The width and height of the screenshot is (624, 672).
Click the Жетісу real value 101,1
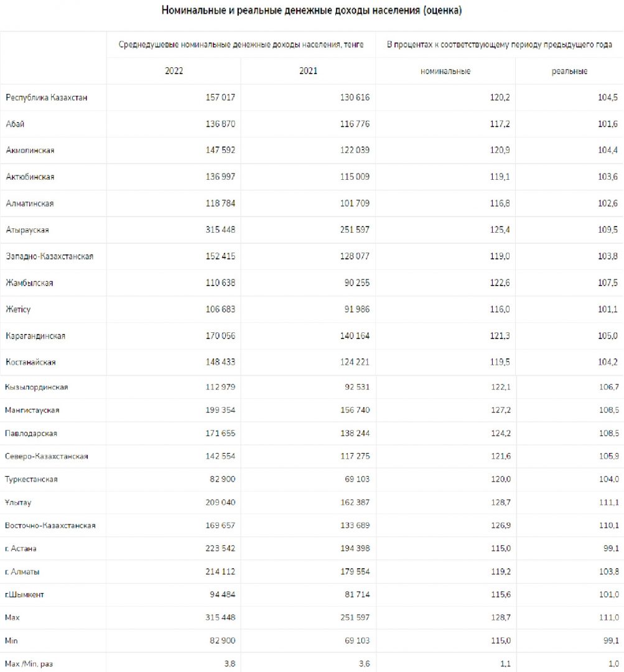coord(608,309)
